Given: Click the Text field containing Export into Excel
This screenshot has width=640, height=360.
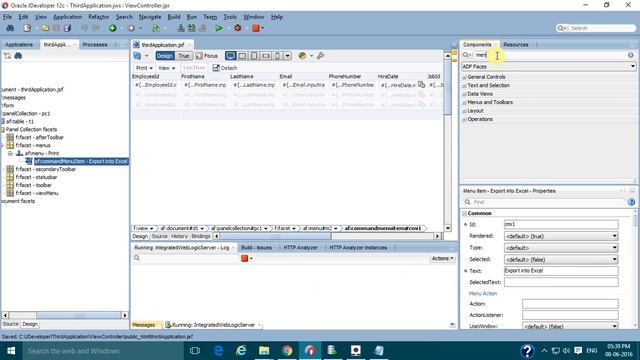Looking at the screenshot, I should tap(561, 271).
